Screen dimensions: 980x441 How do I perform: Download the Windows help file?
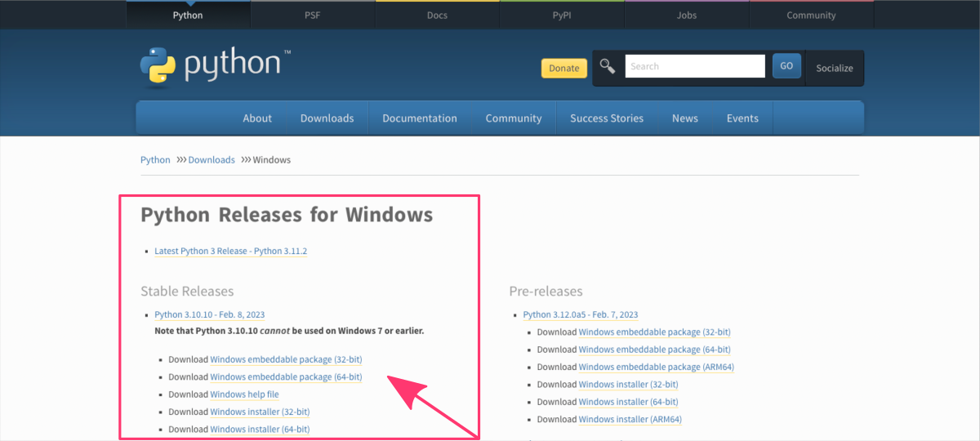[x=244, y=394]
